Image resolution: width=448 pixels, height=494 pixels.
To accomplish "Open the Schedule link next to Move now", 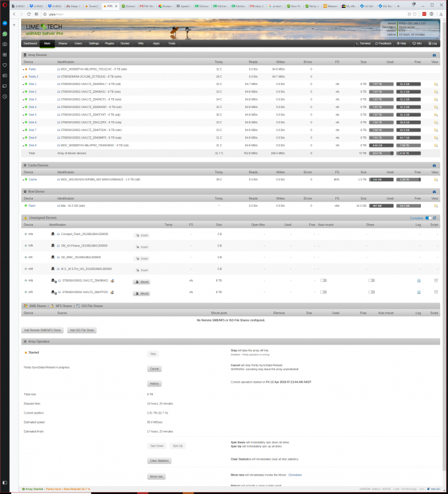I will 295,475.
